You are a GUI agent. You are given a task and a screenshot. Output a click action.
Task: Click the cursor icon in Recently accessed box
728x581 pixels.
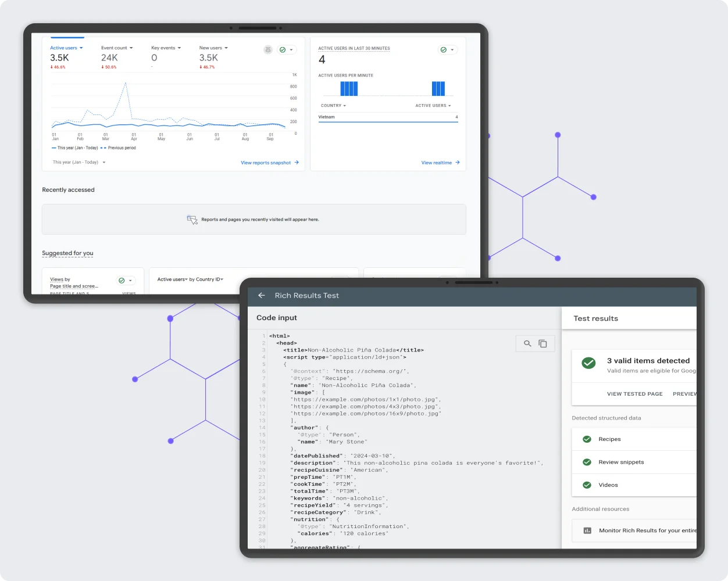pos(192,220)
